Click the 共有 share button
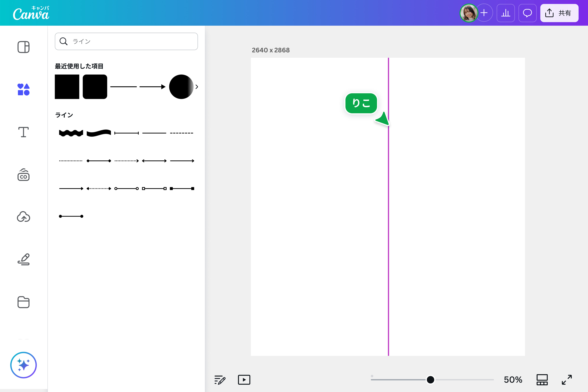The width and height of the screenshot is (588, 392). (x=559, y=13)
